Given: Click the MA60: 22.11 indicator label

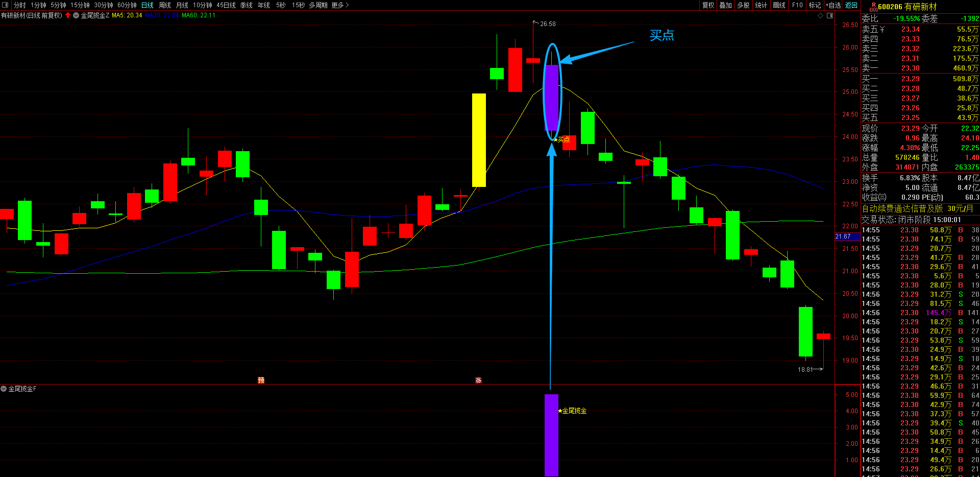Looking at the screenshot, I should 199,15.
